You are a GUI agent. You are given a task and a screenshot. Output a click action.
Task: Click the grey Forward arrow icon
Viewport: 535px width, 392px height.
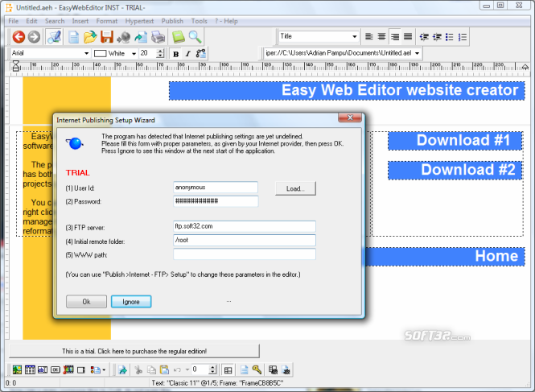tap(34, 37)
